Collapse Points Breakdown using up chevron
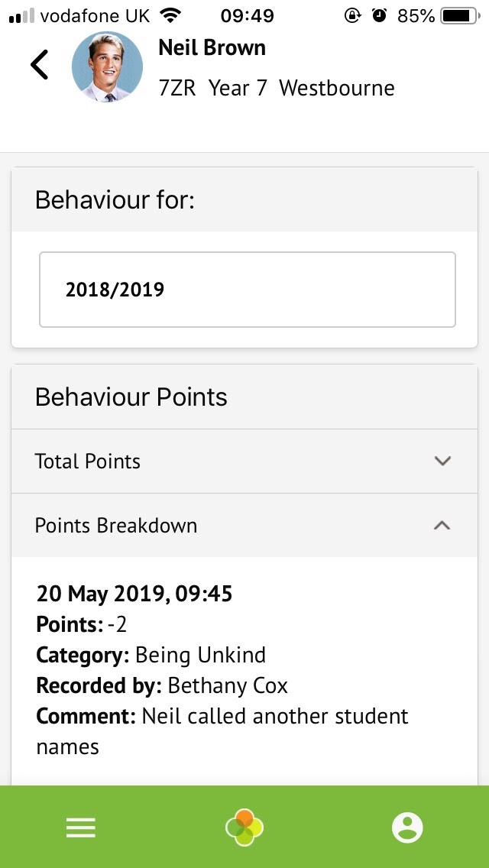This screenshot has width=489, height=868. tap(442, 525)
